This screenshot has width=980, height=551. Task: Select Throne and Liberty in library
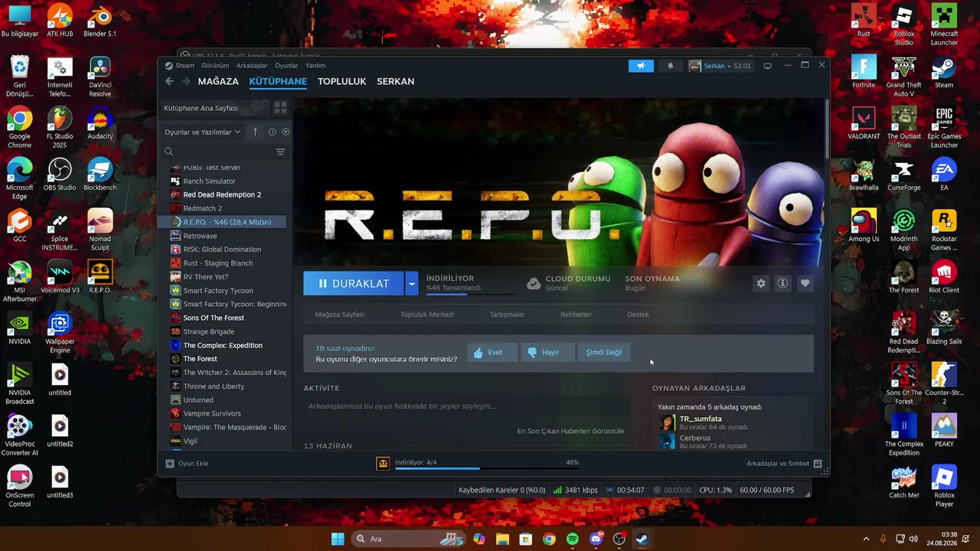(x=214, y=386)
